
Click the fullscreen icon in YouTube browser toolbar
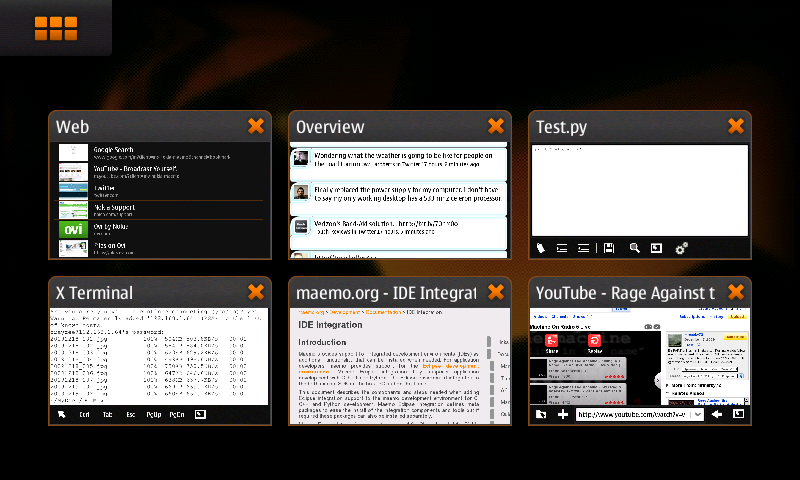coord(738,414)
